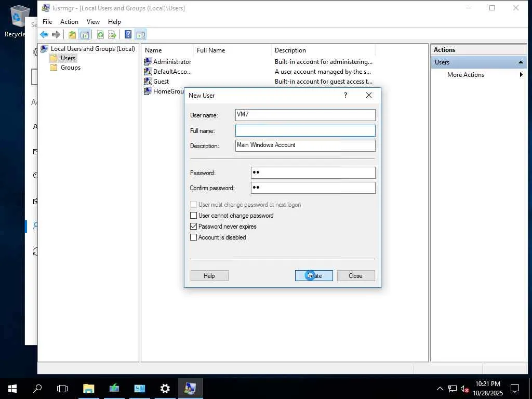Click the Create button in New User dialog
The image size is (532, 399).
tap(314, 275)
